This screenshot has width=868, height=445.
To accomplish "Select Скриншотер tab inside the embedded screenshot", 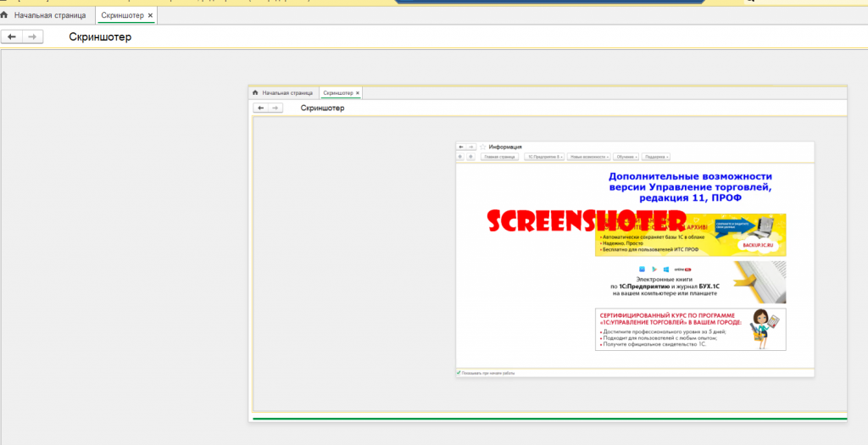I will 337,93.
